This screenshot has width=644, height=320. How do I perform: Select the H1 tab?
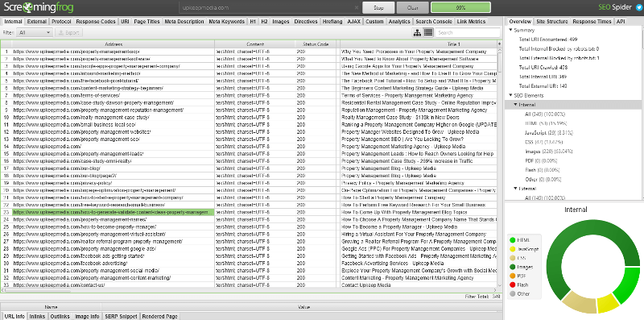point(253,22)
